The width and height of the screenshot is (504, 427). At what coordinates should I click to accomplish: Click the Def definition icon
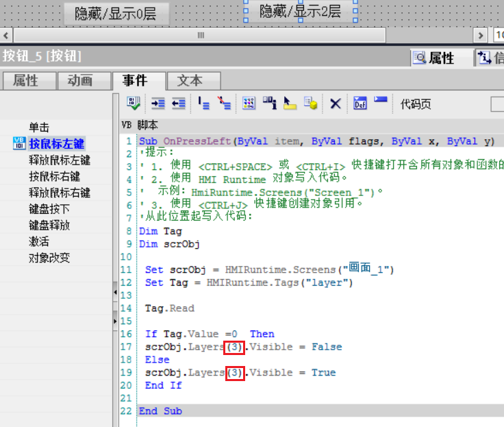point(360,103)
